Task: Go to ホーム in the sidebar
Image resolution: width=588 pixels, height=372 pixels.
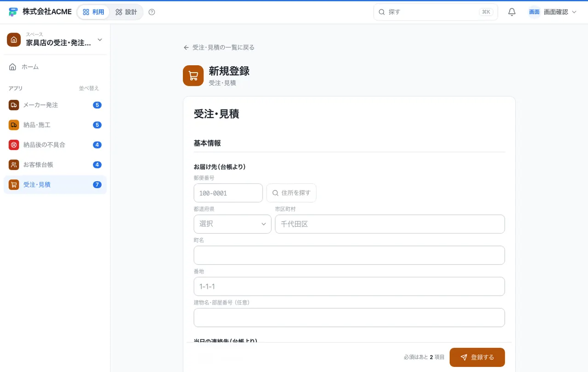Action: pyautogui.click(x=55, y=67)
